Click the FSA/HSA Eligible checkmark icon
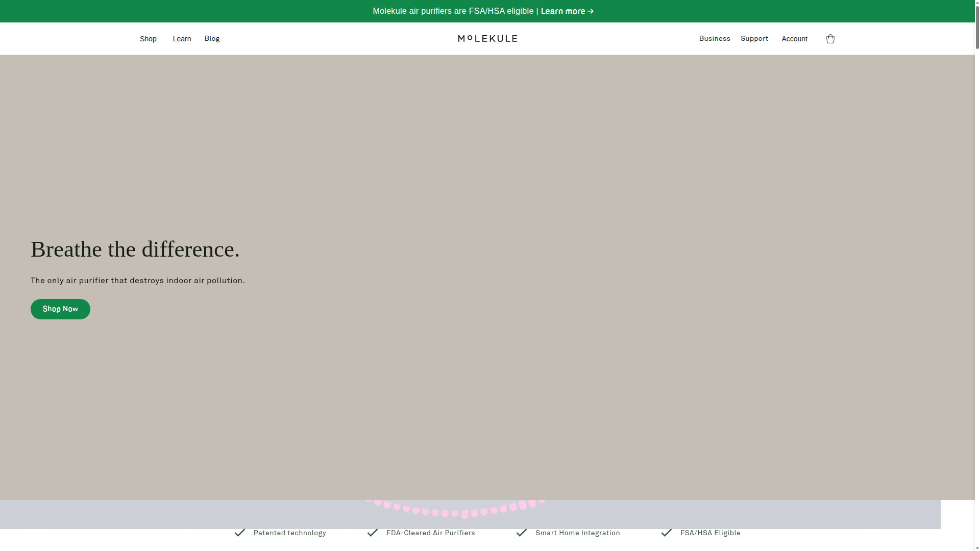 coord(666,533)
